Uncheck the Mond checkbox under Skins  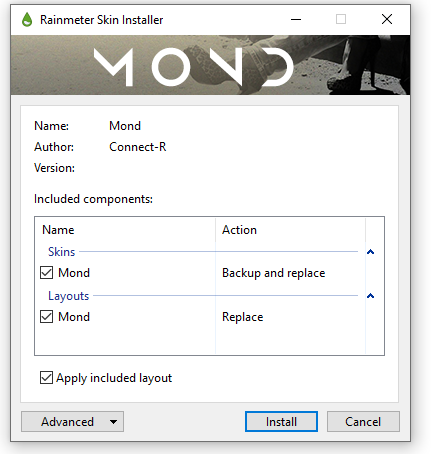[x=46, y=273]
